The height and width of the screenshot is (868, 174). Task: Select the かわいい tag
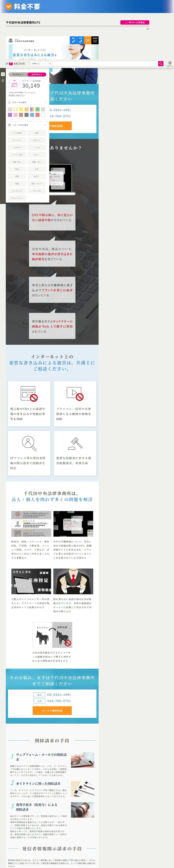[x=37, y=140]
